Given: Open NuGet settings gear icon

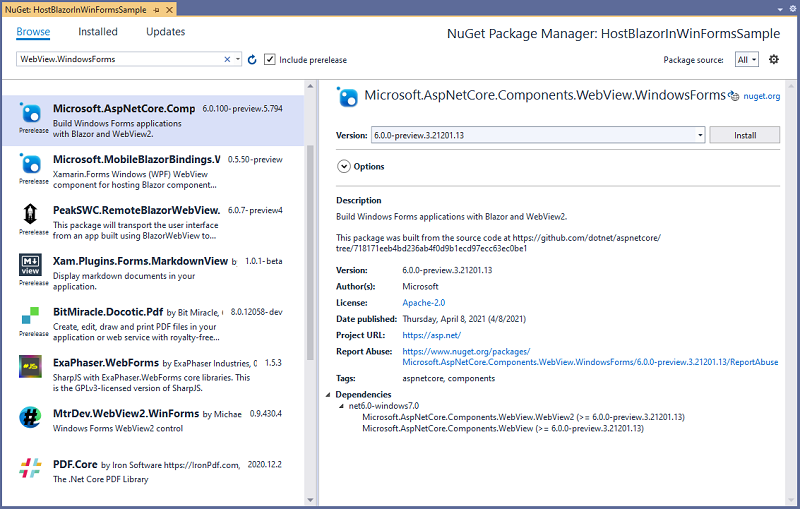Looking at the screenshot, I should [774, 59].
